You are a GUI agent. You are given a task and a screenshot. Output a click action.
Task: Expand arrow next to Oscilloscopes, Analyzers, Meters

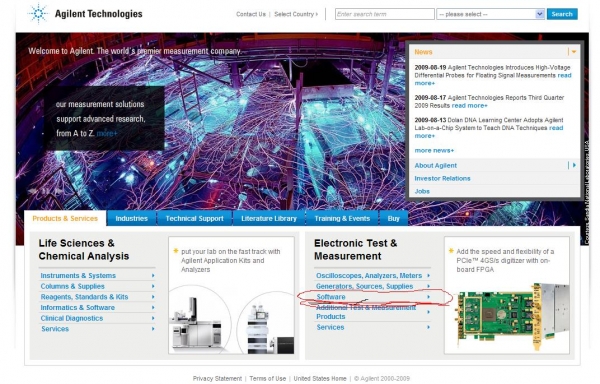pos(429,275)
